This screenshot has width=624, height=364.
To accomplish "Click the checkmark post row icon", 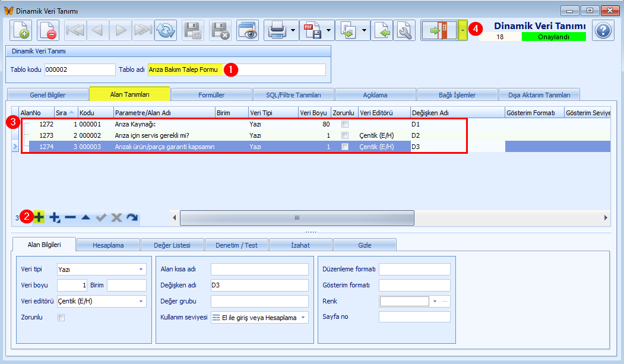I will [101, 217].
